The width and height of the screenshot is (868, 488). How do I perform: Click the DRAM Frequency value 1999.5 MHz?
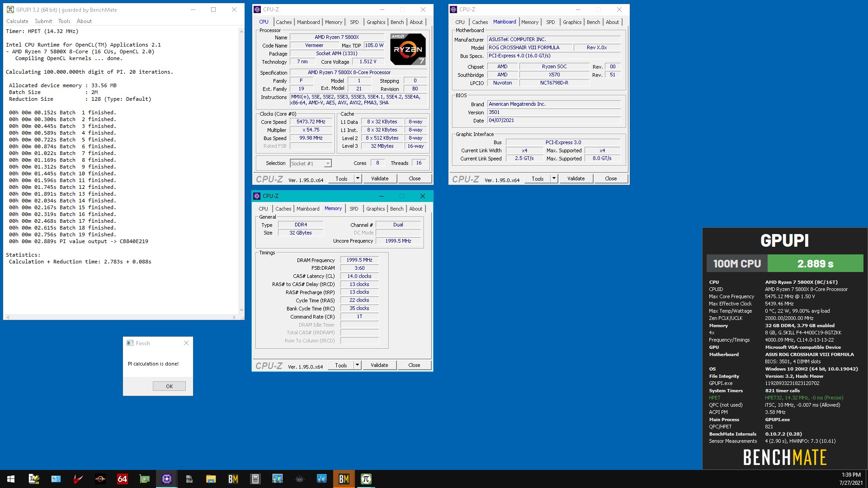tap(359, 260)
